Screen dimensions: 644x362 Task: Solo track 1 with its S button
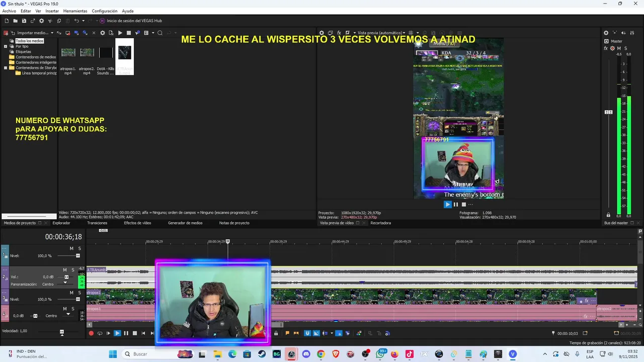[x=79, y=248]
